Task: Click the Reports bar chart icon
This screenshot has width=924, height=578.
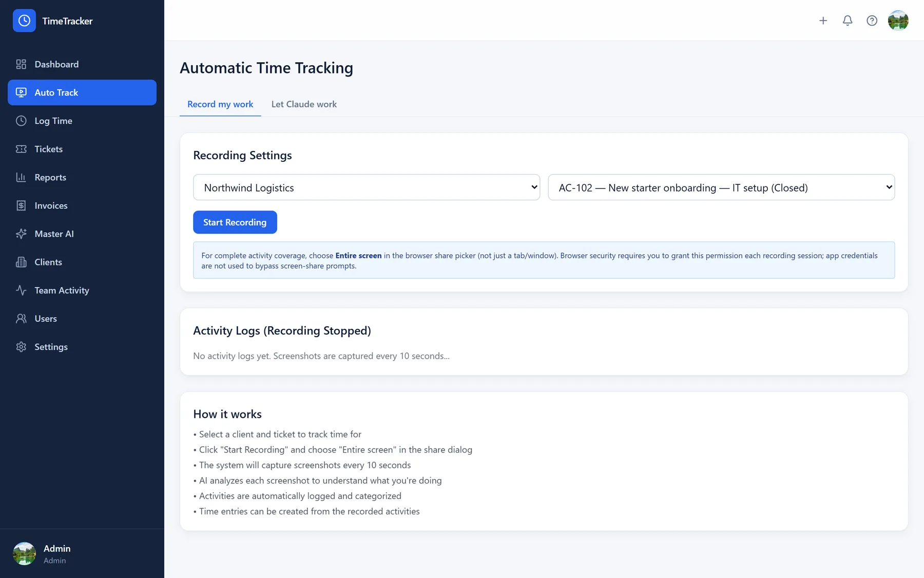Action: [21, 177]
